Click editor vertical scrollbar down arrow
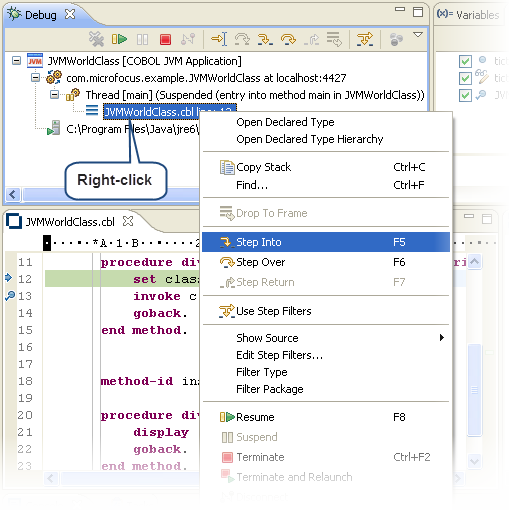 [474, 461]
